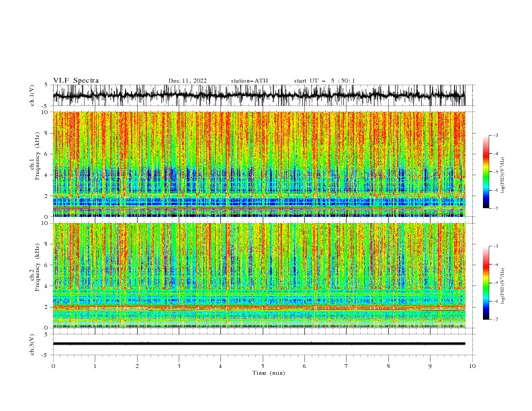The width and height of the screenshot is (532, 411).
Task: Click the ch.3(V) axis value "5"
Action: click(47, 334)
